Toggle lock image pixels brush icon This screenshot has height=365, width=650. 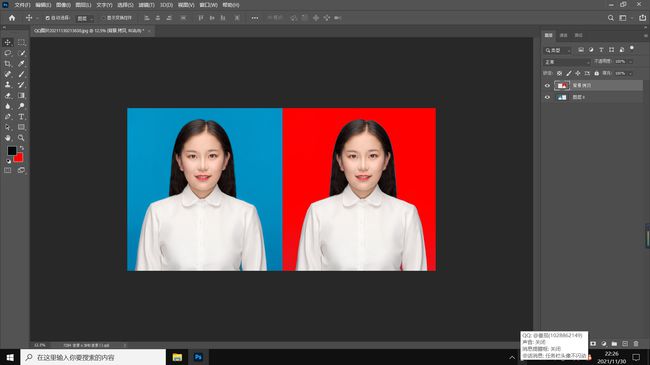(569, 73)
